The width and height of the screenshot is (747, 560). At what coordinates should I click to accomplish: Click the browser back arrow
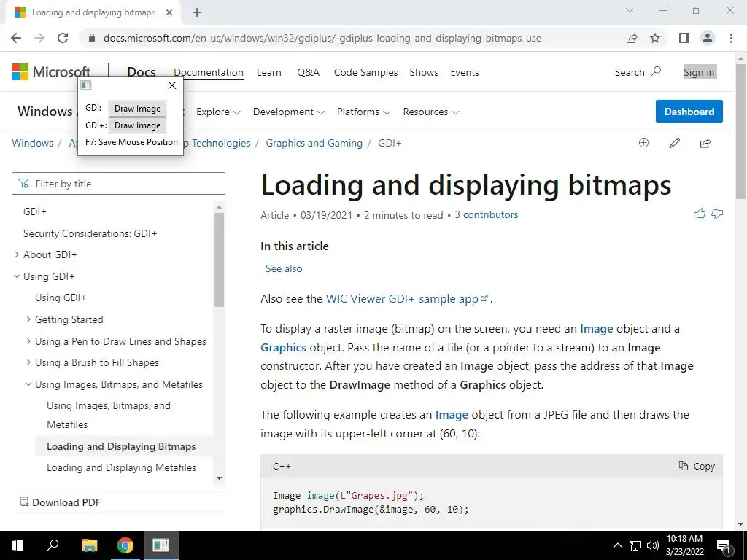click(x=16, y=38)
